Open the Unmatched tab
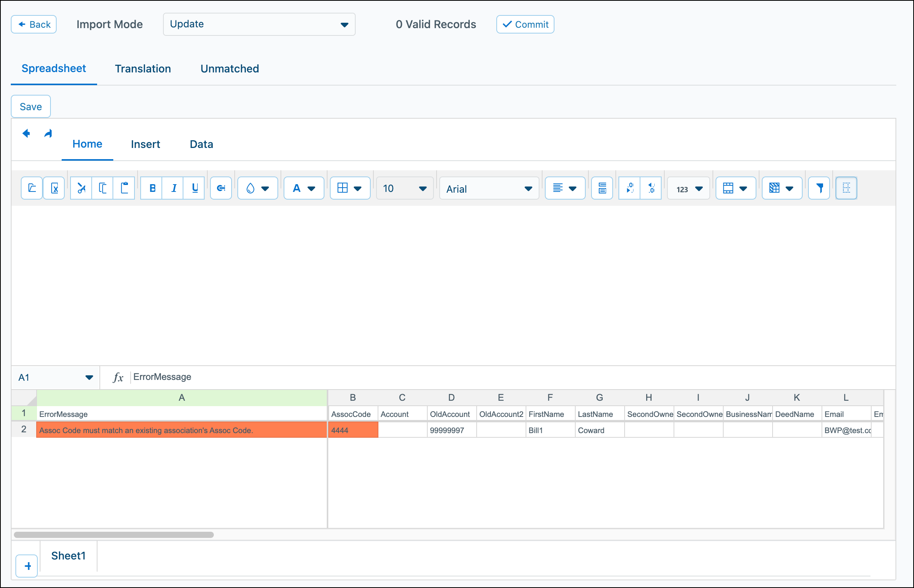Screen dimensions: 914x588 [x=230, y=69]
